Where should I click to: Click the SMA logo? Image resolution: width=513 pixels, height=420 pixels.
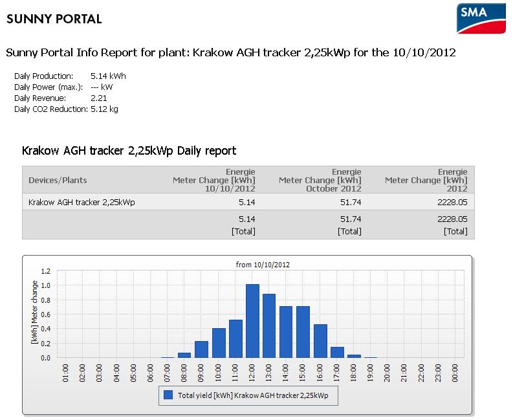click(481, 18)
